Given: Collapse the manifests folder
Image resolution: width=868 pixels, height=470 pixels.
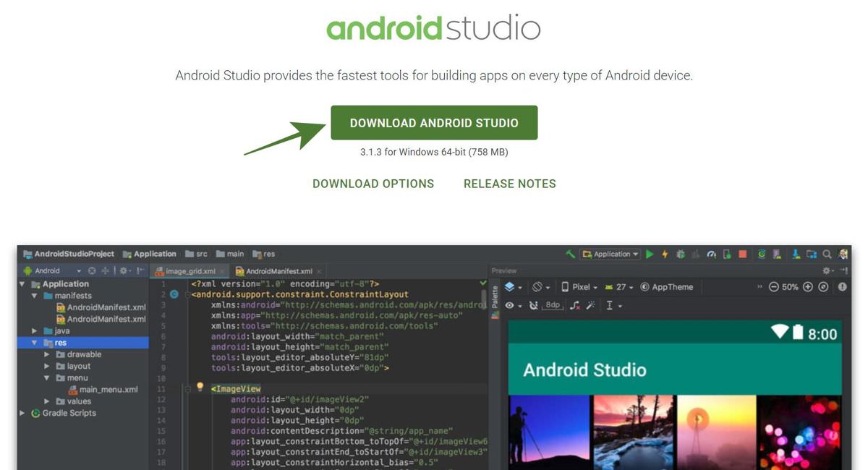Looking at the screenshot, I should pos(34,296).
